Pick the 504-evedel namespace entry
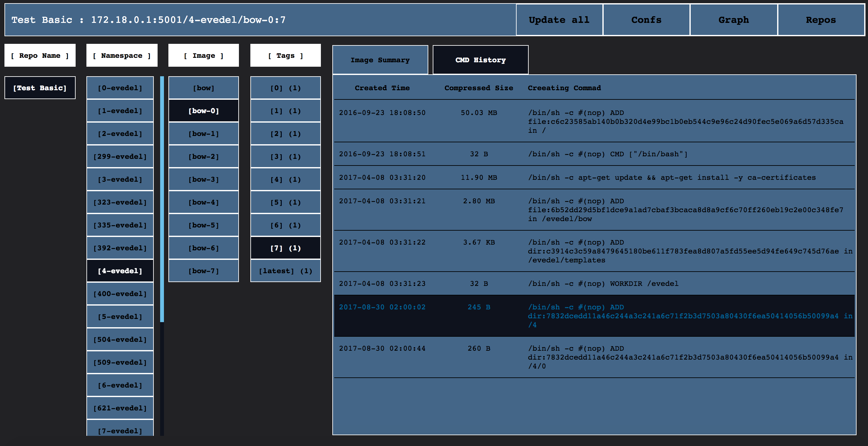This screenshot has height=446, width=868. click(120, 340)
